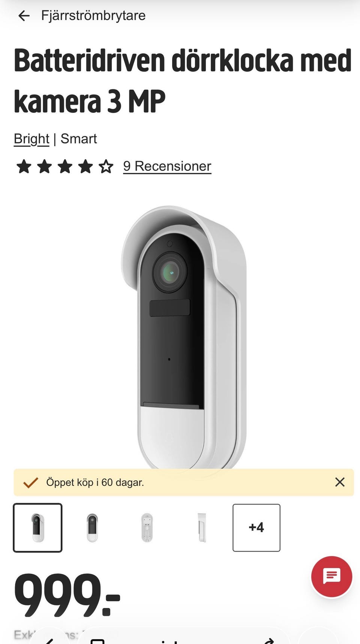Tap the main doorbell camera product image
The image size is (360, 644).
(184, 337)
